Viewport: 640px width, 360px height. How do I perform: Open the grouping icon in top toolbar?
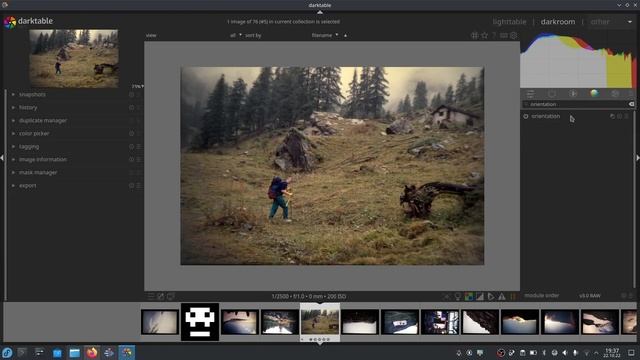click(474, 36)
